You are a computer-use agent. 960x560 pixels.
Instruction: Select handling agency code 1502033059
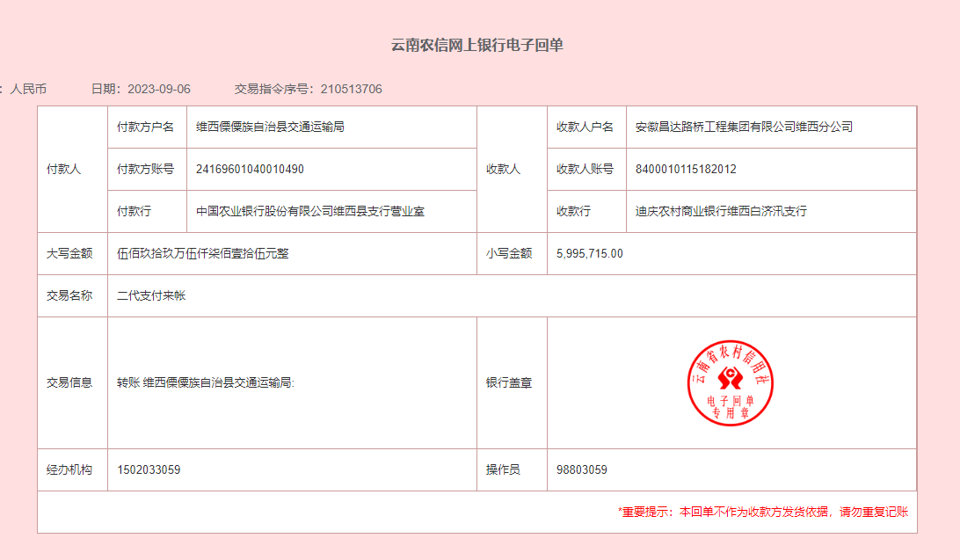149,469
